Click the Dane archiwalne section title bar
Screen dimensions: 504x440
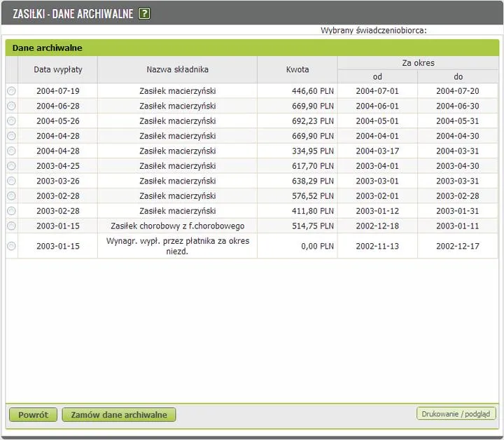click(x=252, y=48)
